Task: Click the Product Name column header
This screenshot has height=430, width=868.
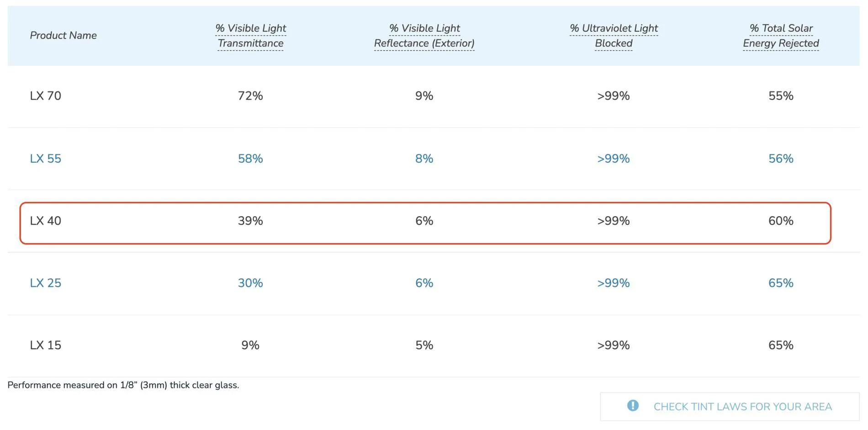Action: (x=64, y=36)
